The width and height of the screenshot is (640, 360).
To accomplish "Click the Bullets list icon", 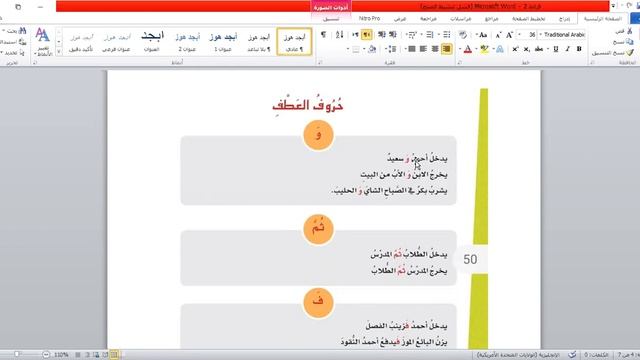I will click(447, 35).
